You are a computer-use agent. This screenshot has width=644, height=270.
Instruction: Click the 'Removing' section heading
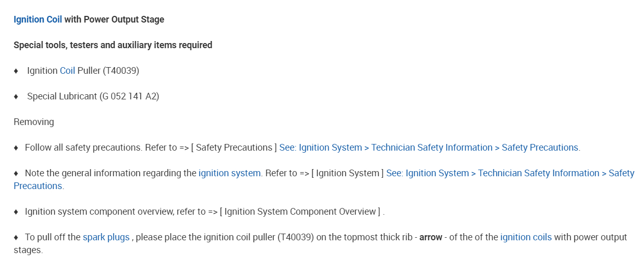click(x=34, y=122)
